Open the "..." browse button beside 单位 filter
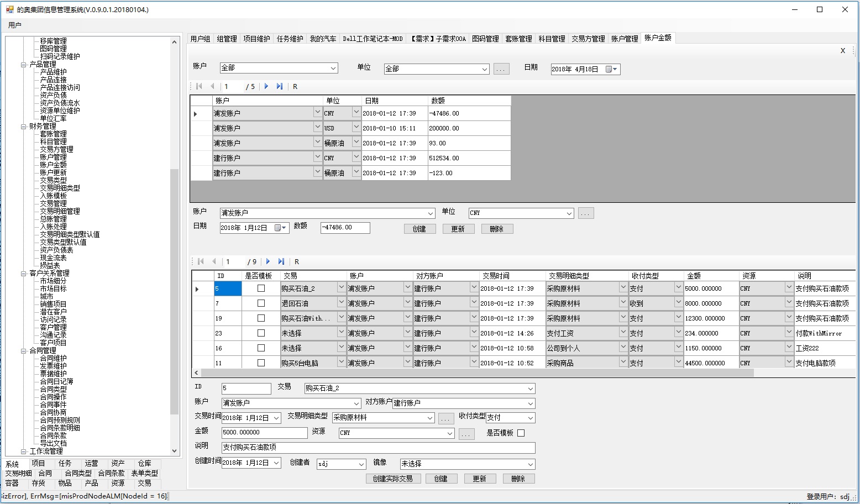This screenshot has height=504, width=860. tap(501, 69)
